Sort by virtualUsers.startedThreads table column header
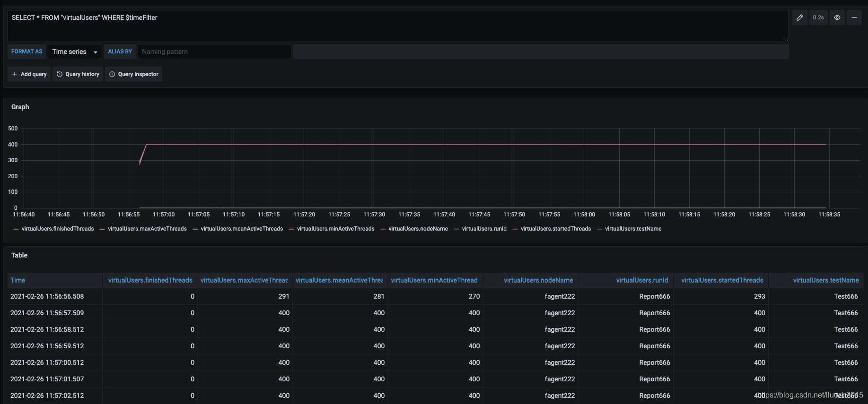The height and width of the screenshot is (404, 868). (x=722, y=280)
